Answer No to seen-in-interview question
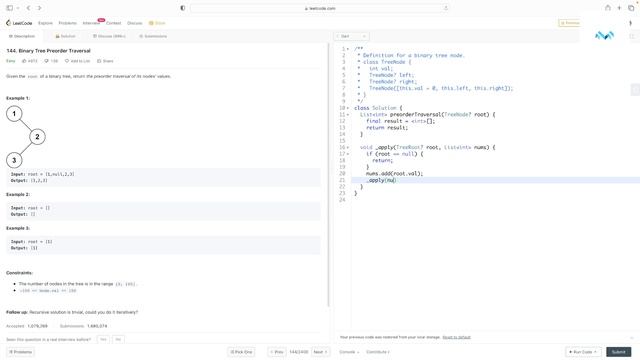 118,340
